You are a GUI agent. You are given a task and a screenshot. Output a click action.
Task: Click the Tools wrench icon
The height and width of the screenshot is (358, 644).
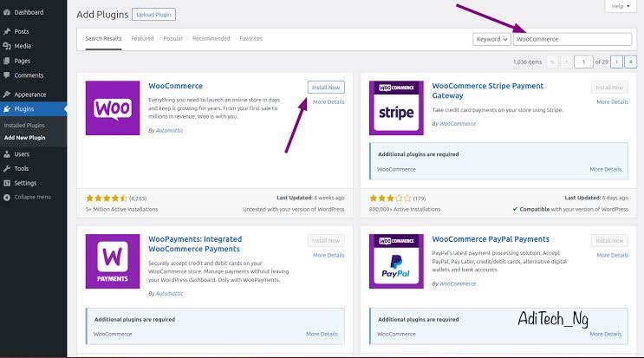pos(7,168)
